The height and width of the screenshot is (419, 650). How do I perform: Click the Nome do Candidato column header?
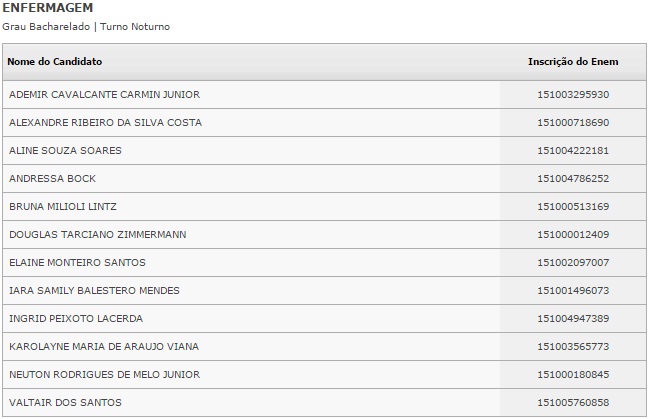click(55, 62)
